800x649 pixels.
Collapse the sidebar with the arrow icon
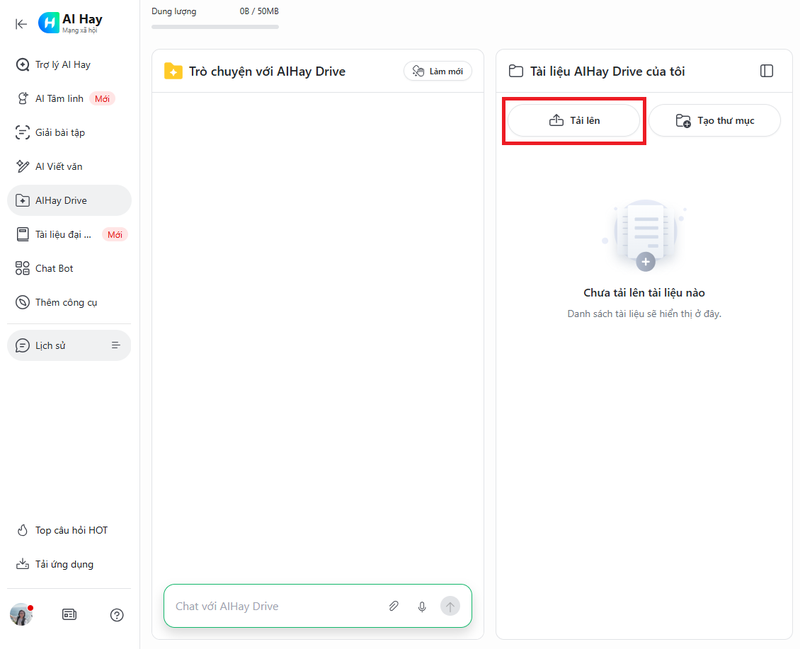pyautogui.click(x=21, y=24)
